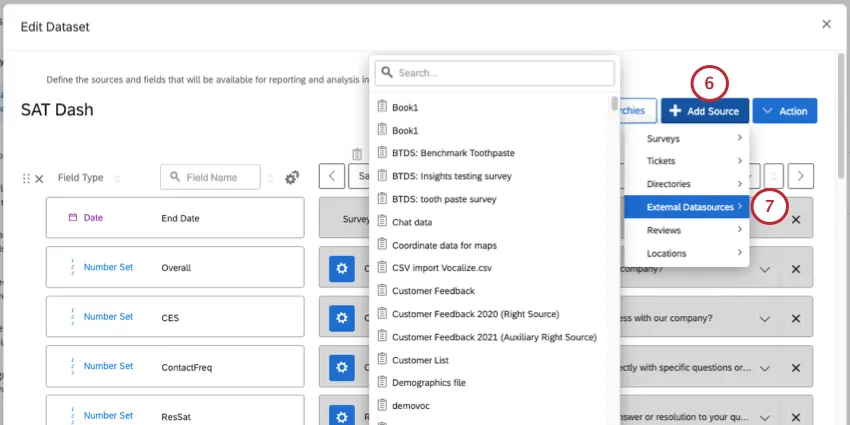Click the blue gear icon in CES row
Screen dimensions: 850x425
point(342,317)
